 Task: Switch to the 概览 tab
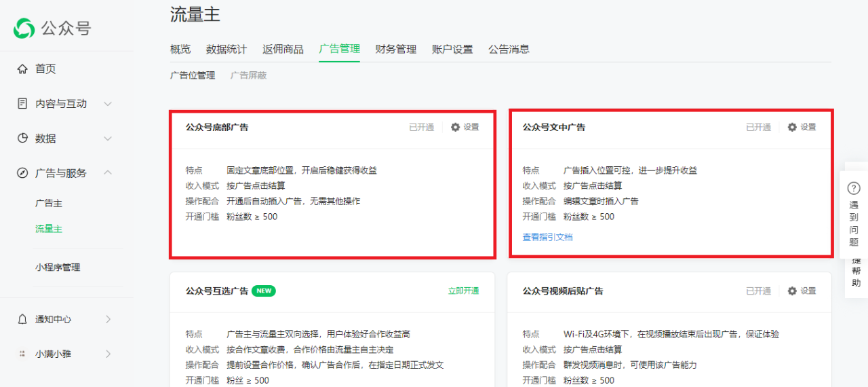point(180,49)
